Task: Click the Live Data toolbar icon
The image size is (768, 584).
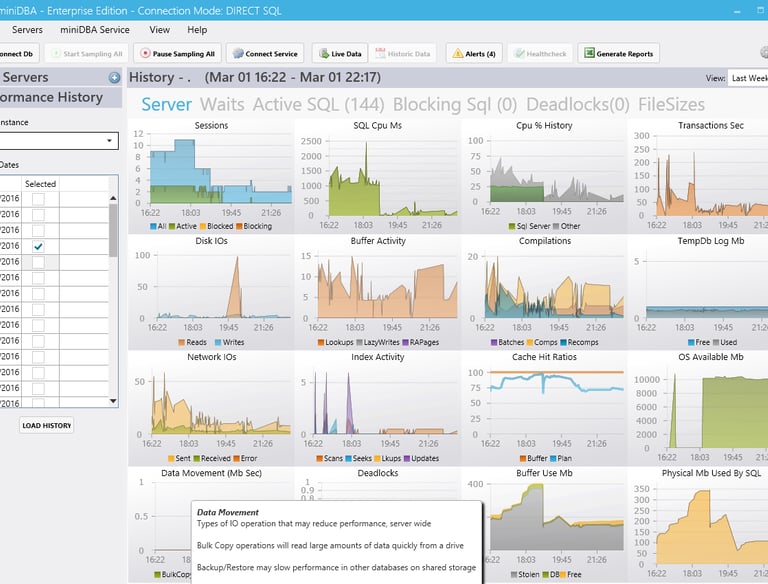Action: click(324, 53)
